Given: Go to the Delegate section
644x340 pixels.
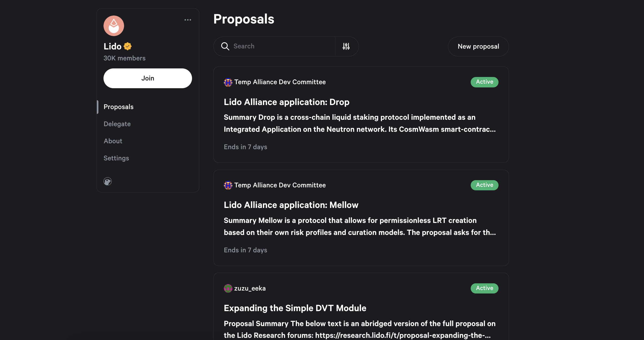Looking at the screenshot, I should point(117,124).
